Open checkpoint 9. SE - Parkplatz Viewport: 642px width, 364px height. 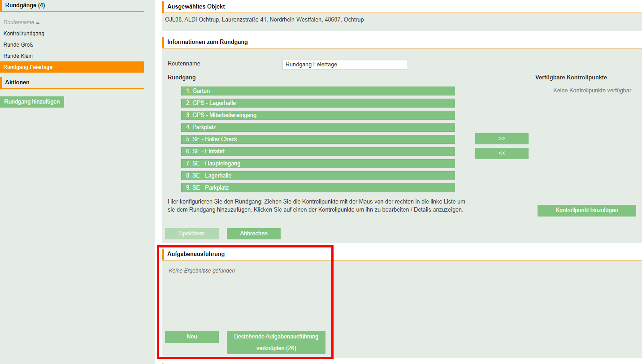318,188
